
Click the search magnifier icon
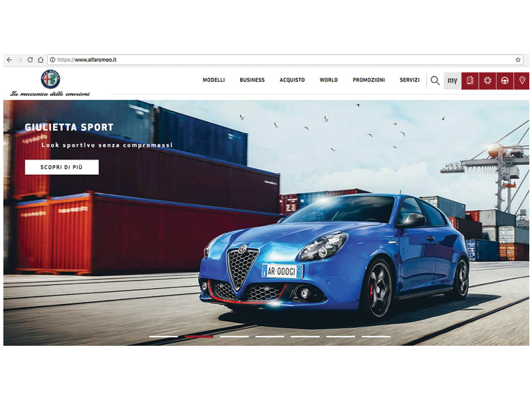(x=435, y=80)
